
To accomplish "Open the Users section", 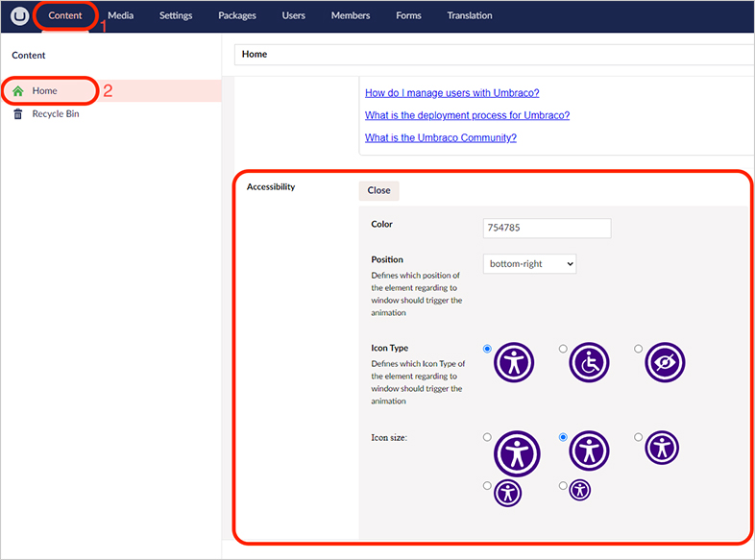I will pos(293,16).
